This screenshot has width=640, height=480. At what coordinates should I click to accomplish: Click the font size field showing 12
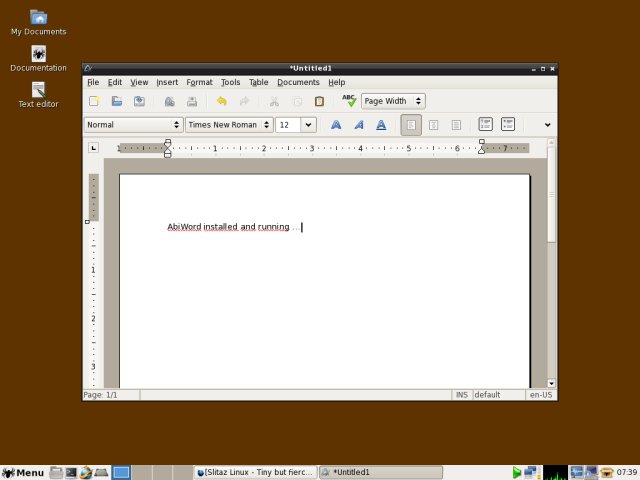(288, 124)
